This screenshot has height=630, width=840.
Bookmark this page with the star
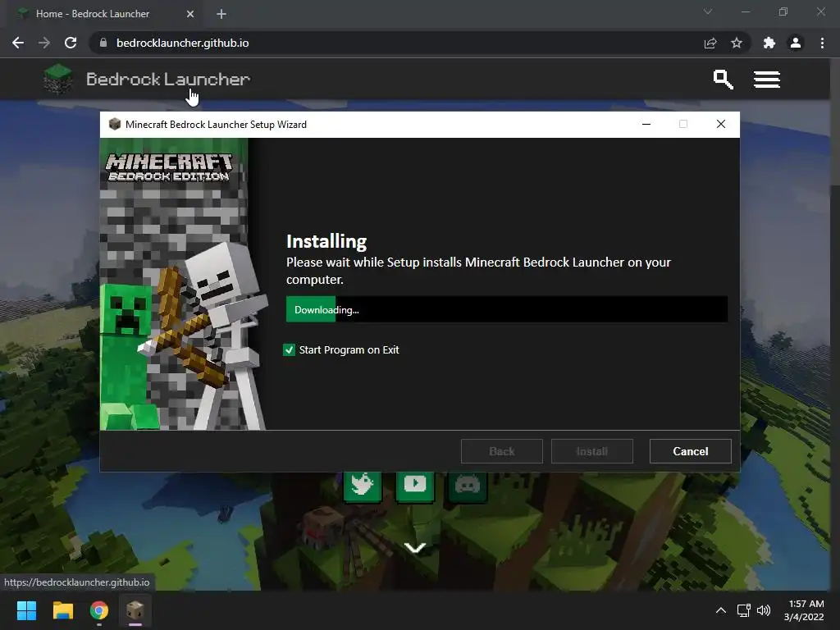(x=737, y=43)
